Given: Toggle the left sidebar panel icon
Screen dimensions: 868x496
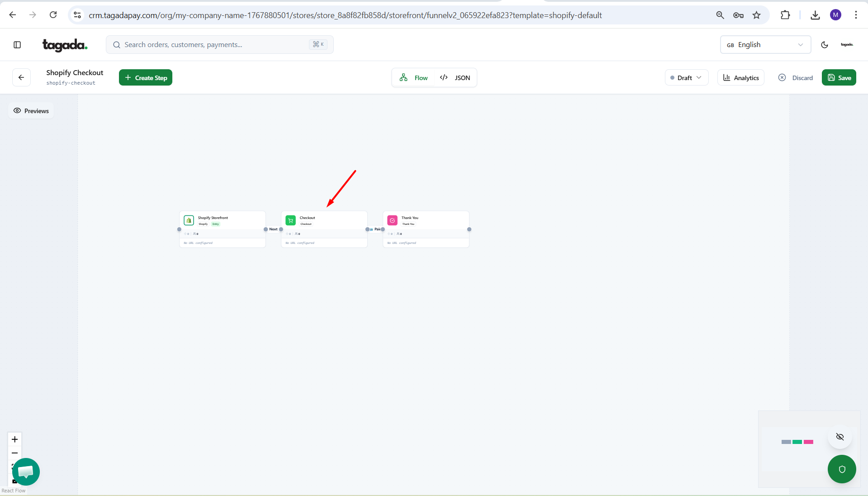Looking at the screenshot, I should 17,45.
